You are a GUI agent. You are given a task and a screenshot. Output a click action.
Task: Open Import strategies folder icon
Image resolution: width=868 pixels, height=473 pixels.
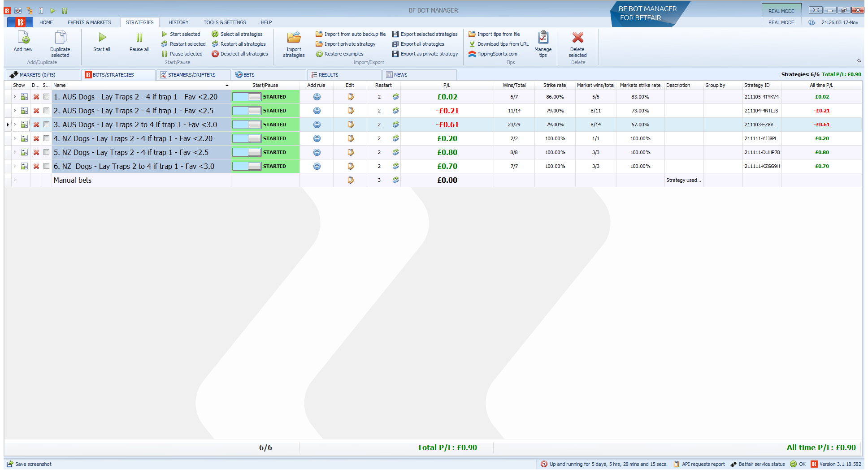(294, 38)
